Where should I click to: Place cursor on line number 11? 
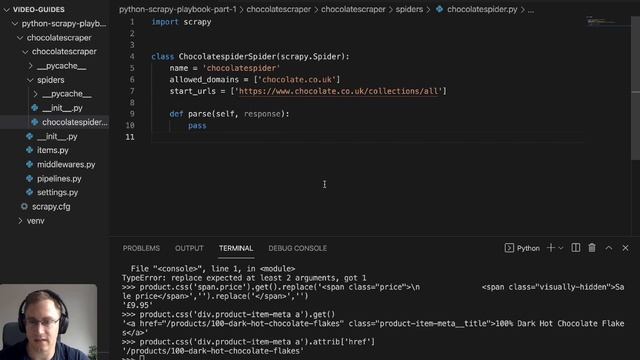[130, 137]
